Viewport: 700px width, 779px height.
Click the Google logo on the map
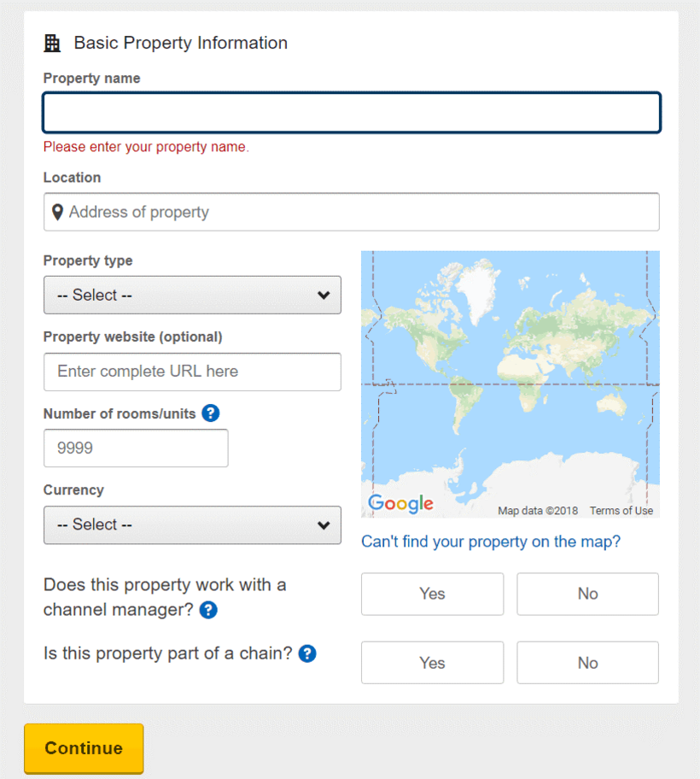tap(400, 503)
